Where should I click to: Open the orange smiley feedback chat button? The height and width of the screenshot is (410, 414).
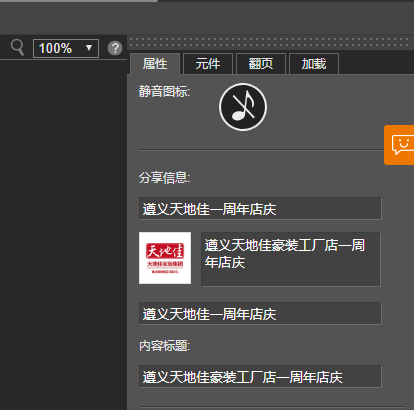pyautogui.click(x=399, y=145)
